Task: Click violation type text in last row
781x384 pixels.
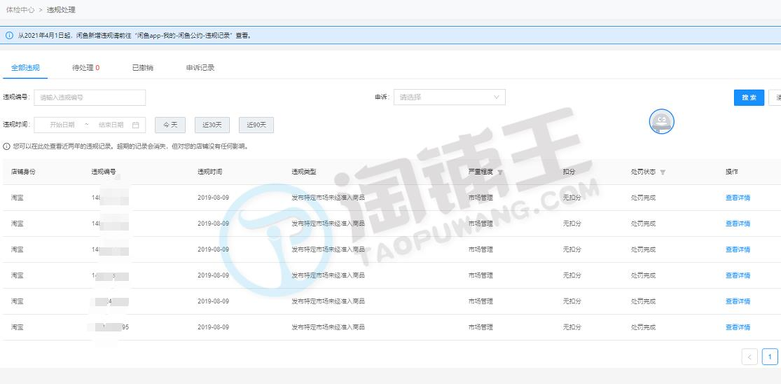Action: [328, 327]
